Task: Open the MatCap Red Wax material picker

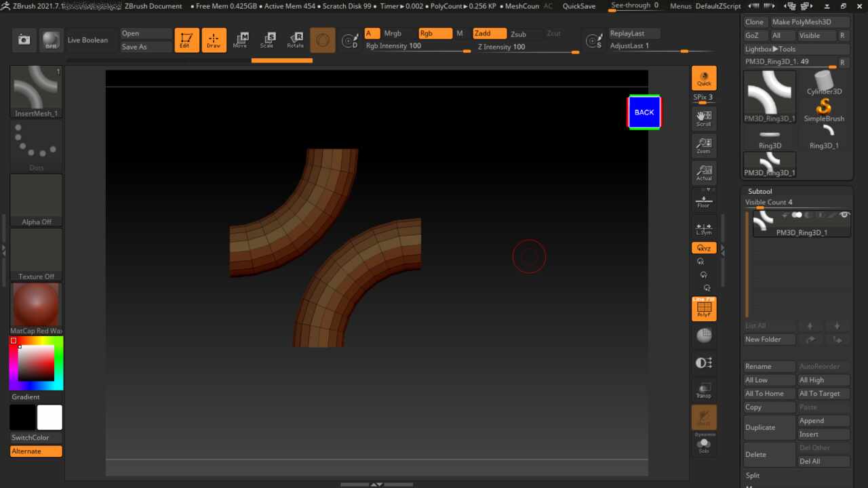Action: pos(36,304)
